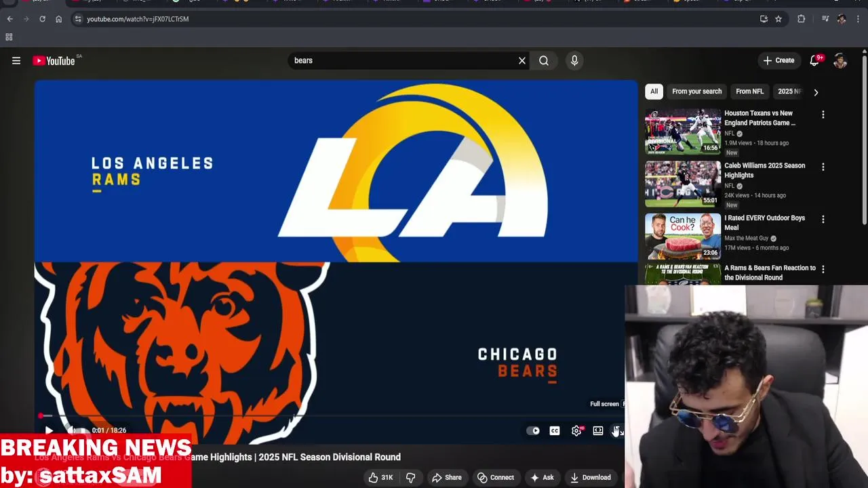
Task: Open Caleb Williams 2025 Season Highlights thumbnail
Action: pos(683,184)
